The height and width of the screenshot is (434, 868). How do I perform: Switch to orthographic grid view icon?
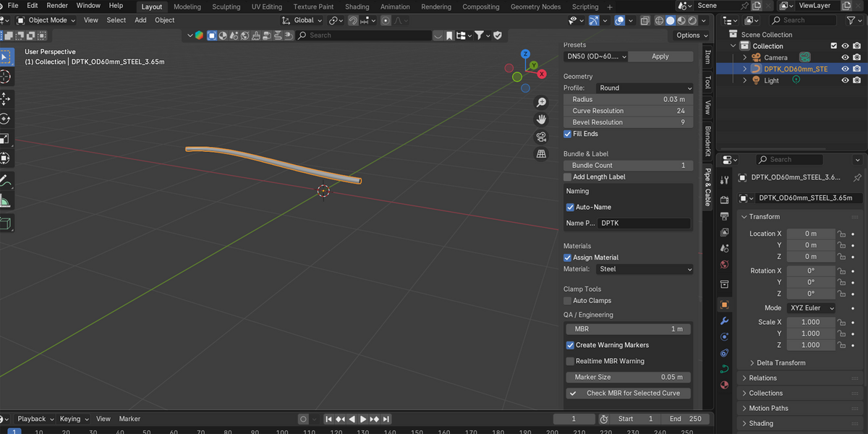(x=541, y=154)
